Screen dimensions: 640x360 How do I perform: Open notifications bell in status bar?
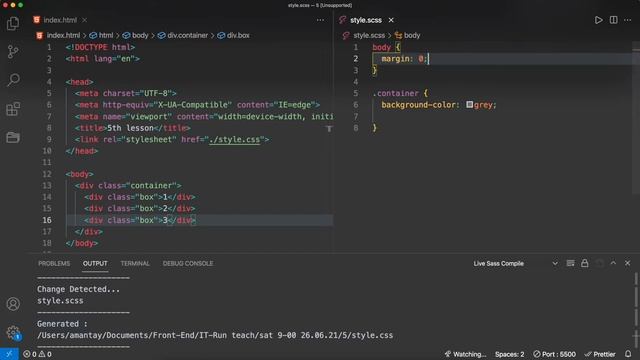tap(628, 354)
